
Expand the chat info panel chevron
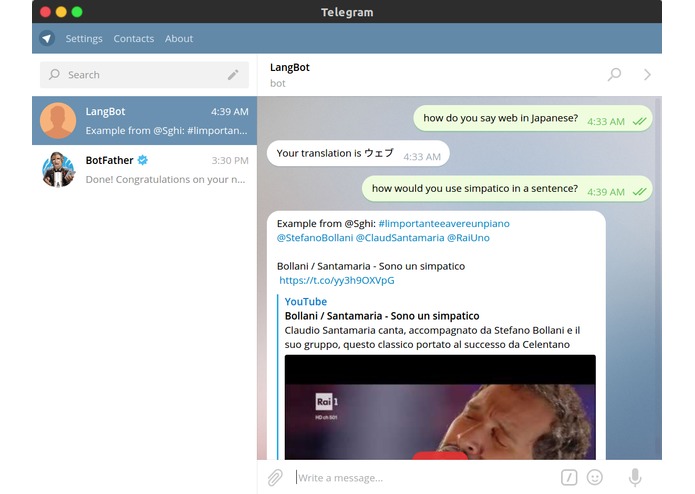pos(647,74)
